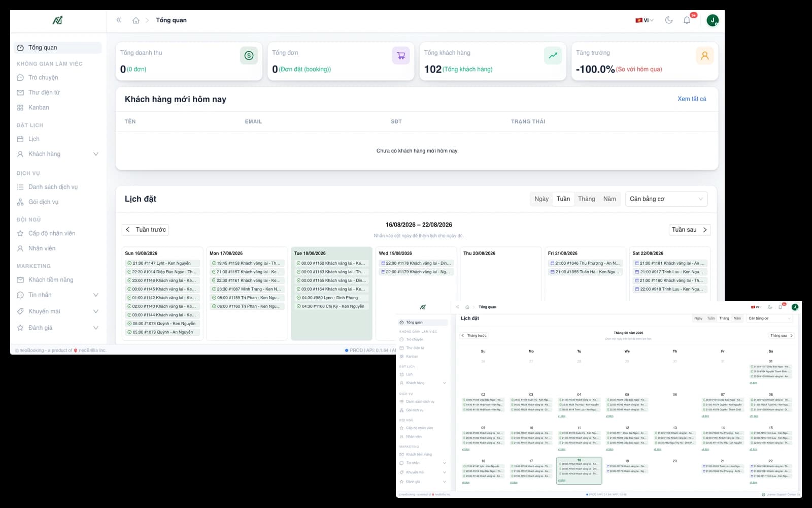
Task: Click Tháng sau in small window
Action: click(782, 336)
